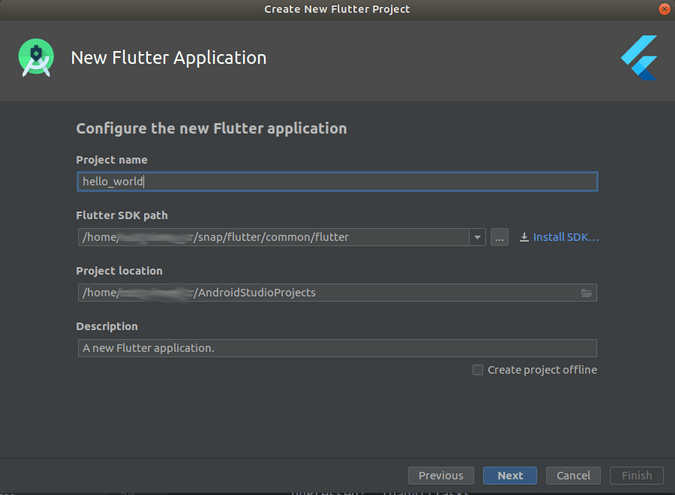
Task: Close the Create New Flutter Project dialog
Action: coord(664,9)
